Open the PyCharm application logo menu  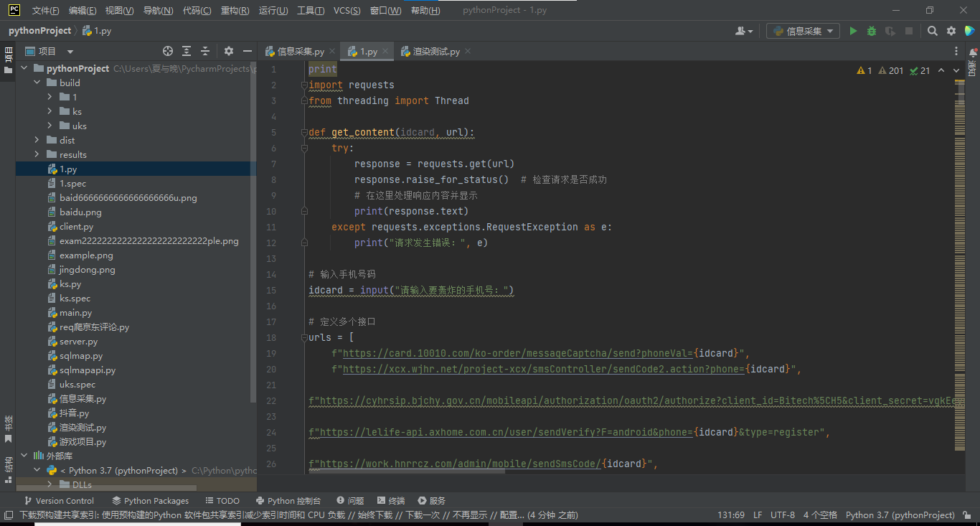14,10
